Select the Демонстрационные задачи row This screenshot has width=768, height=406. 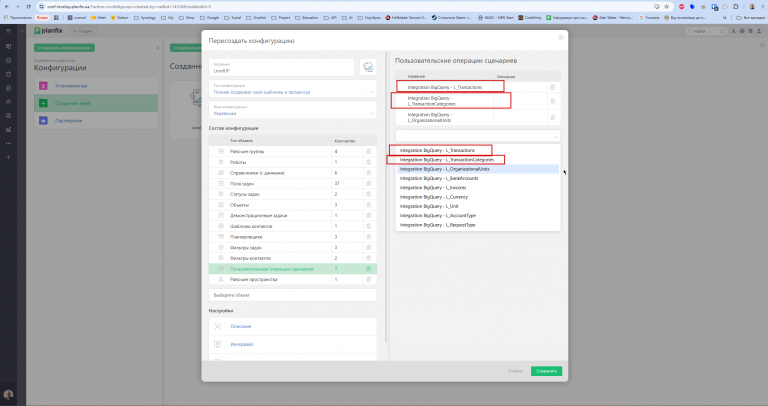(292, 215)
